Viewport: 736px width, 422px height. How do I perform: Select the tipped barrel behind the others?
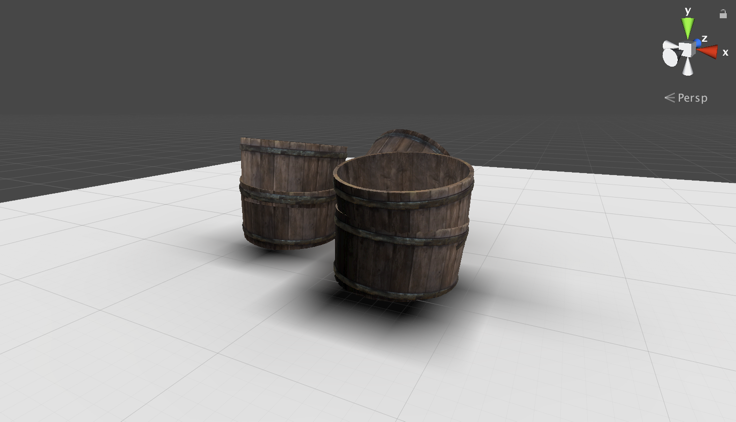pos(408,142)
